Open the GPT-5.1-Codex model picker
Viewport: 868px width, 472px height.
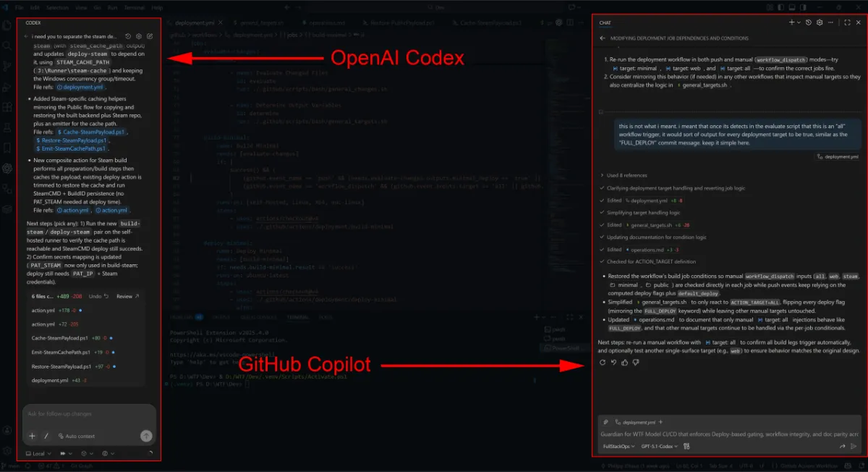click(658, 446)
